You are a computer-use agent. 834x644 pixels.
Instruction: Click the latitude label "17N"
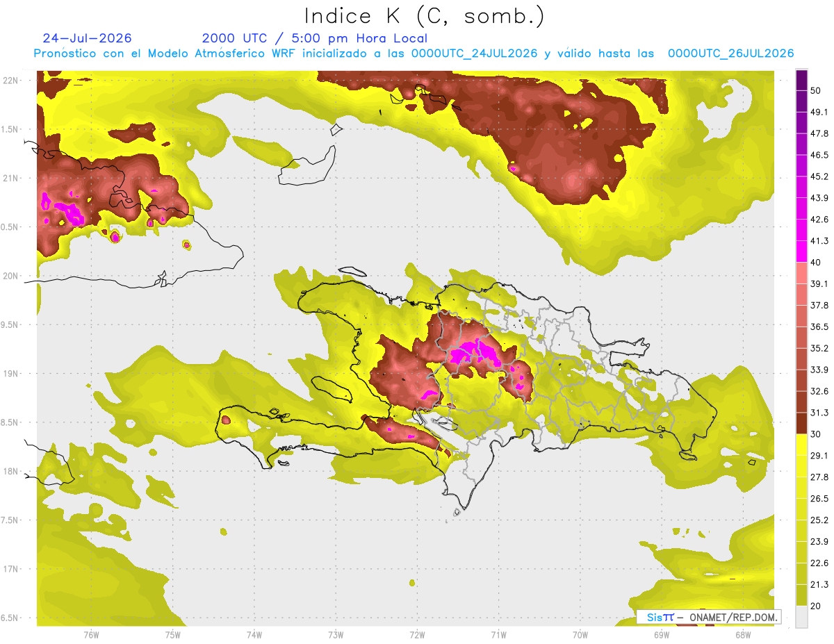(x=11, y=569)
